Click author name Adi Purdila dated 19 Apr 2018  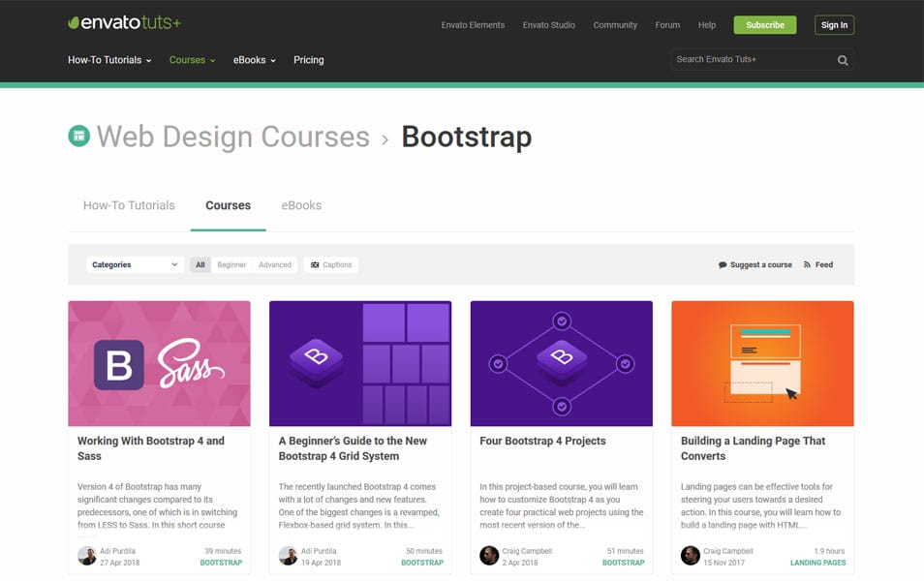pos(319,551)
